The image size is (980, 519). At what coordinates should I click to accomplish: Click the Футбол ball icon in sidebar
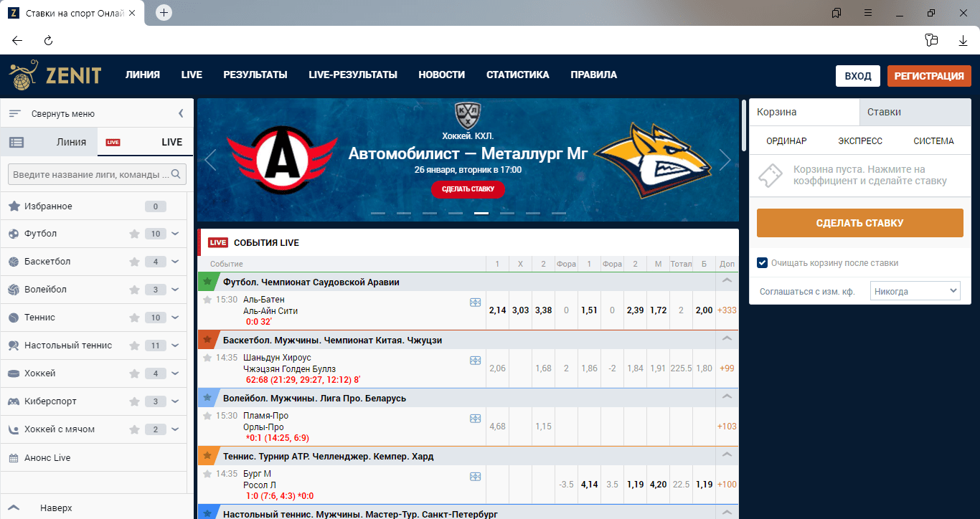(x=14, y=234)
